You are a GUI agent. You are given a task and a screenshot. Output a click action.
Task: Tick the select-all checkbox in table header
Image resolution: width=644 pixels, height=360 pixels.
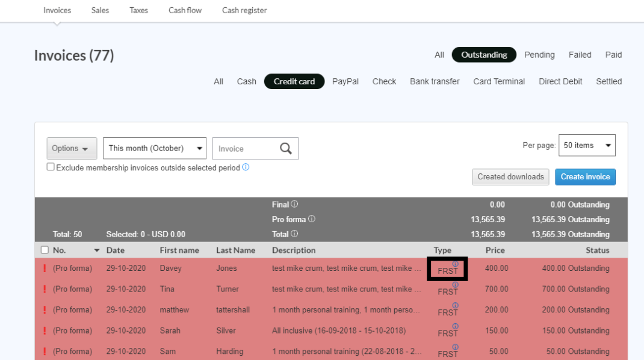point(45,250)
